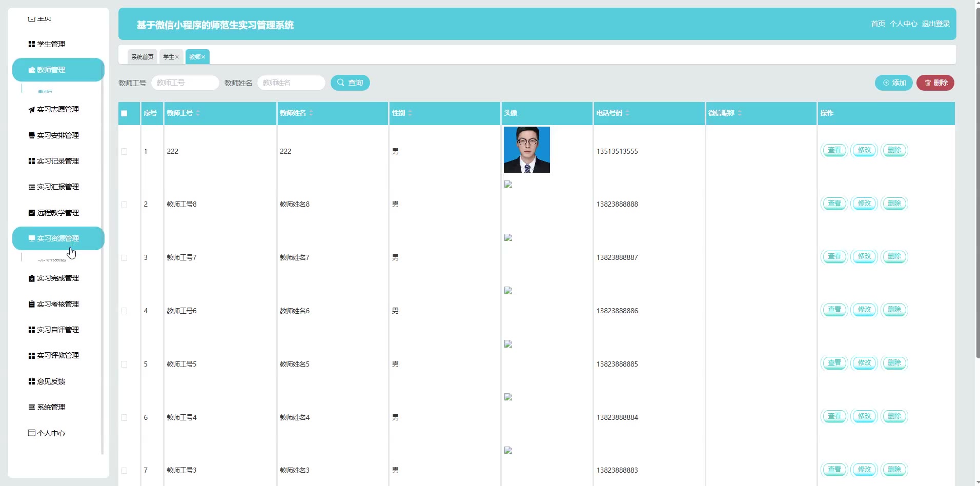Focus the 教师工号 search input
Image resolution: width=980 pixels, height=486 pixels.
coord(185,83)
